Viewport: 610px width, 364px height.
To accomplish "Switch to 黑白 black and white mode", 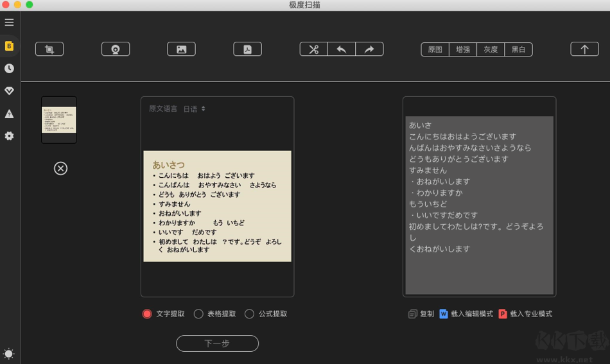I will [519, 49].
